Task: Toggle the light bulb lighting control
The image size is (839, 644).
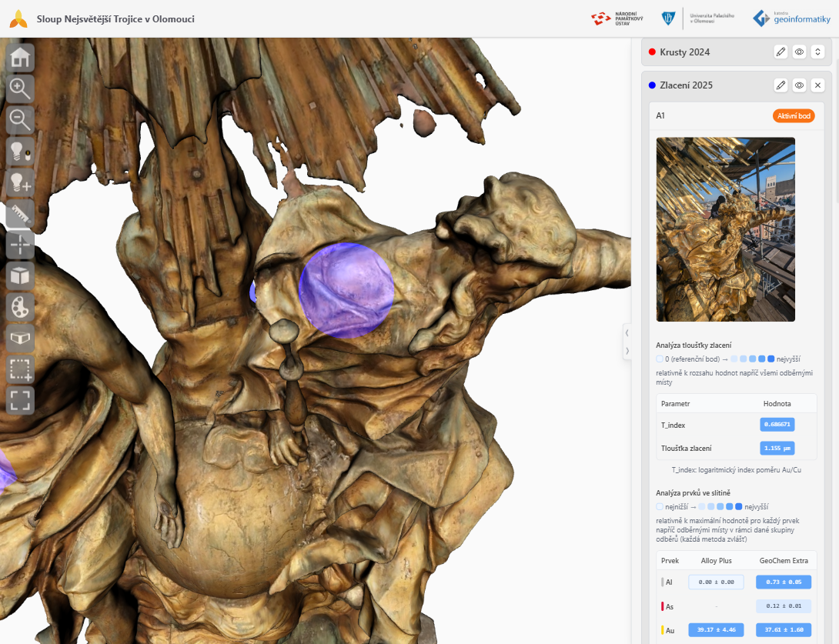Action: pos(20,151)
